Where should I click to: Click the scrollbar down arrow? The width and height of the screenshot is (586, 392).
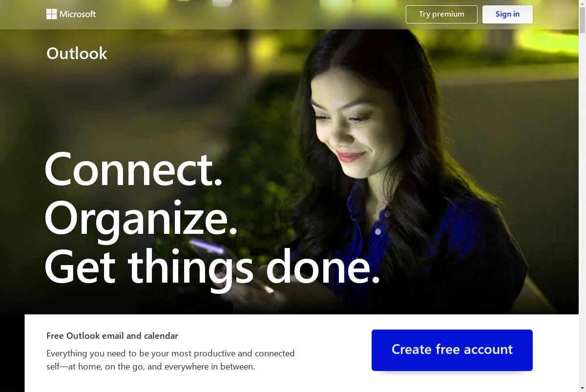pos(582,388)
